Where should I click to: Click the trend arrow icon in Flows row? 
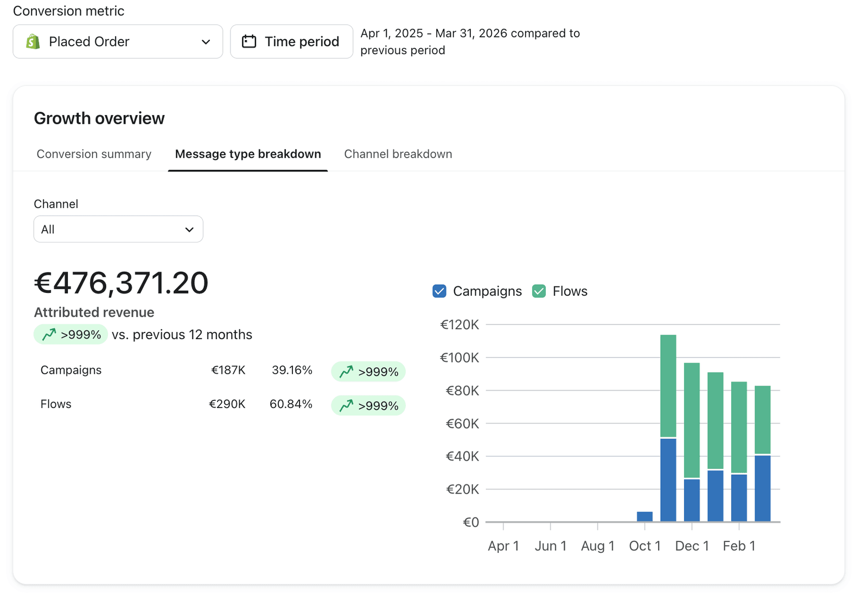[x=346, y=406]
